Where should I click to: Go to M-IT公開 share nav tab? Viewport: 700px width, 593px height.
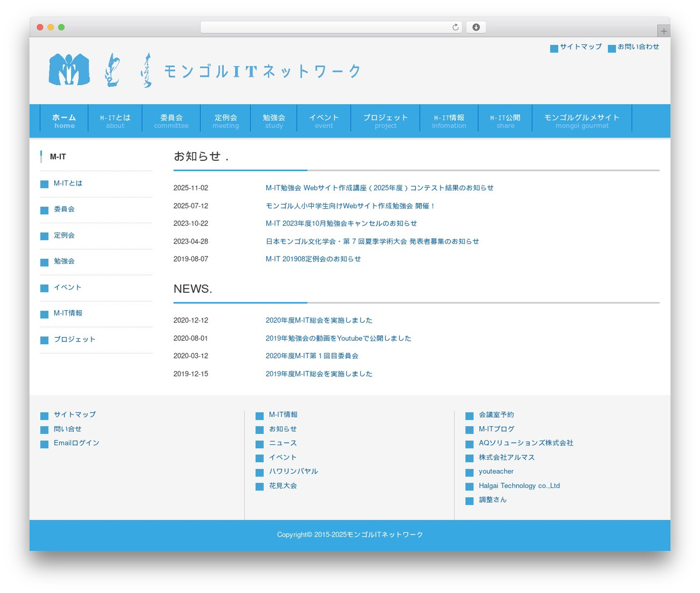pos(505,121)
